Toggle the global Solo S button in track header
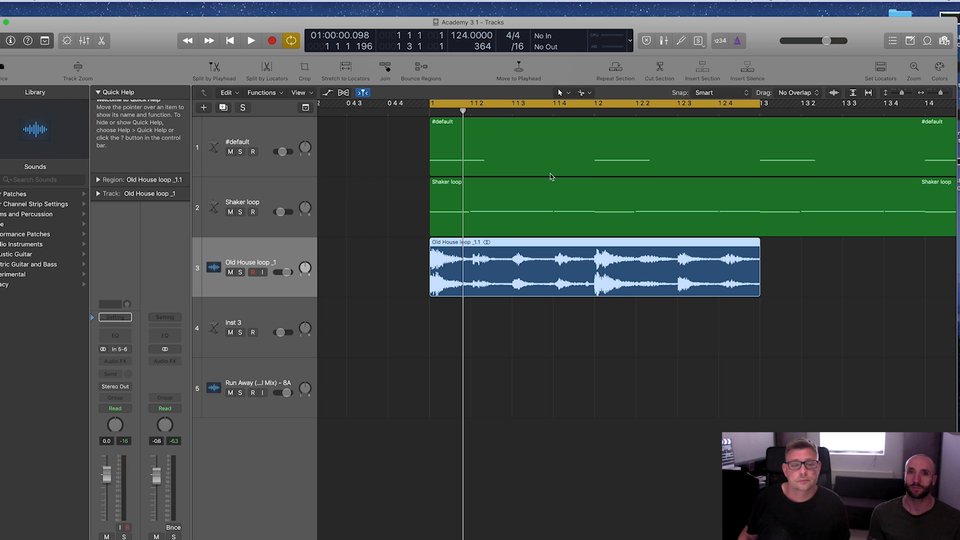Image resolution: width=960 pixels, height=540 pixels. 242,108
